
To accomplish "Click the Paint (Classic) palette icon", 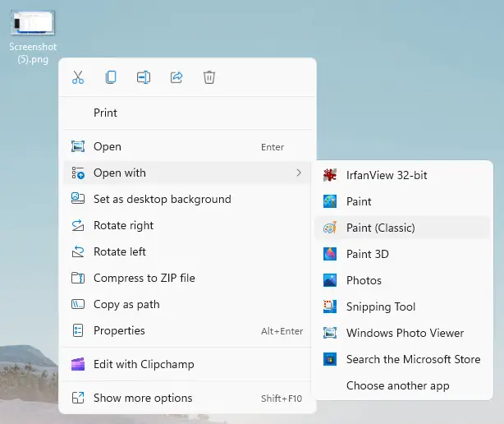I will click(x=330, y=228).
